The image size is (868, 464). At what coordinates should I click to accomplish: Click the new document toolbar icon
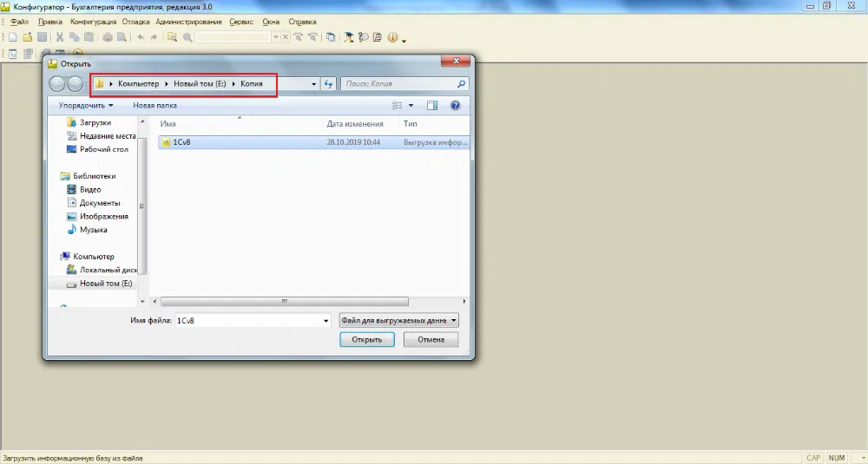pos(13,37)
